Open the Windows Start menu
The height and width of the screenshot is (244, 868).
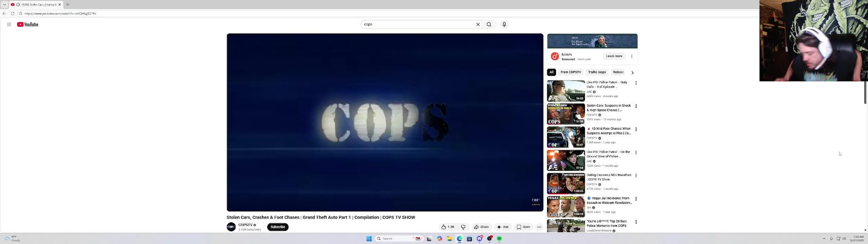coord(369,239)
